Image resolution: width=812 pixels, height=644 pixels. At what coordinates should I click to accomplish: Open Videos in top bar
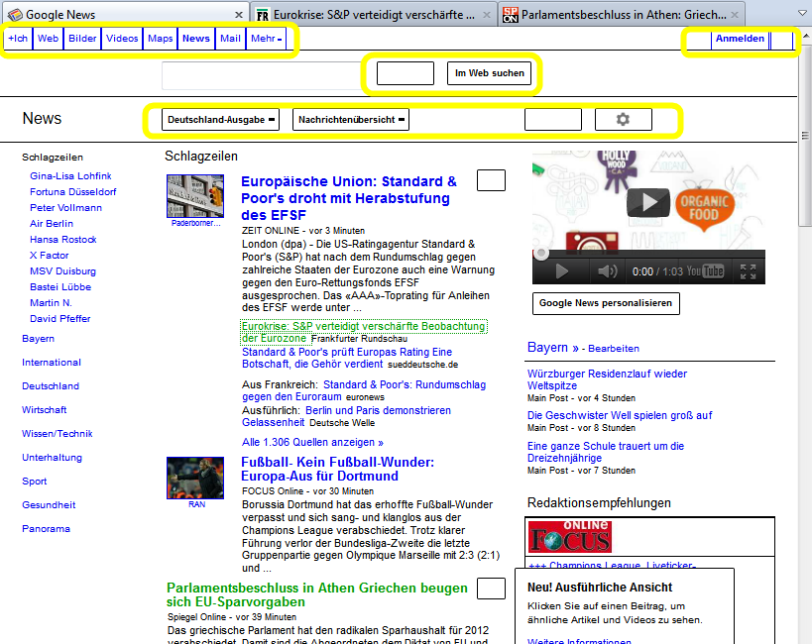pos(122,39)
